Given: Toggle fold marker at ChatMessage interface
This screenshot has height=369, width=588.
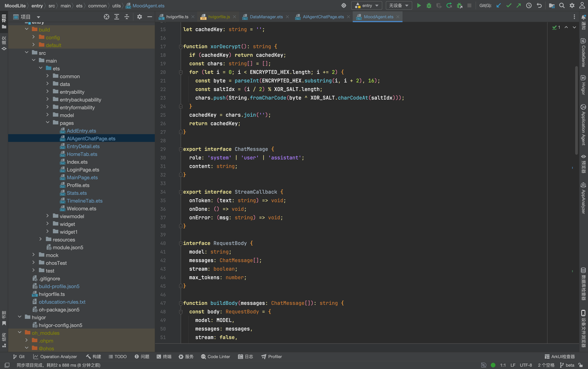Looking at the screenshot, I should [x=181, y=149].
